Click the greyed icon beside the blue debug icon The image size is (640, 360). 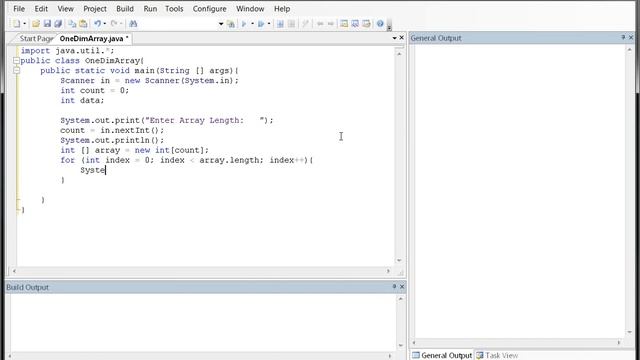(291, 24)
